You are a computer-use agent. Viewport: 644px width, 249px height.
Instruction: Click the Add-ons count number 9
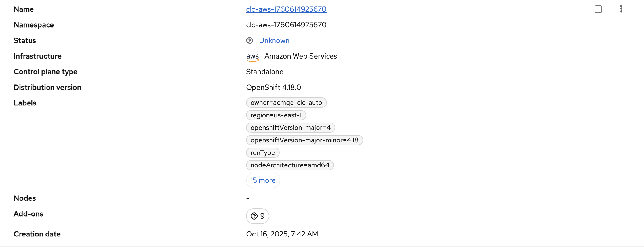[262, 216]
